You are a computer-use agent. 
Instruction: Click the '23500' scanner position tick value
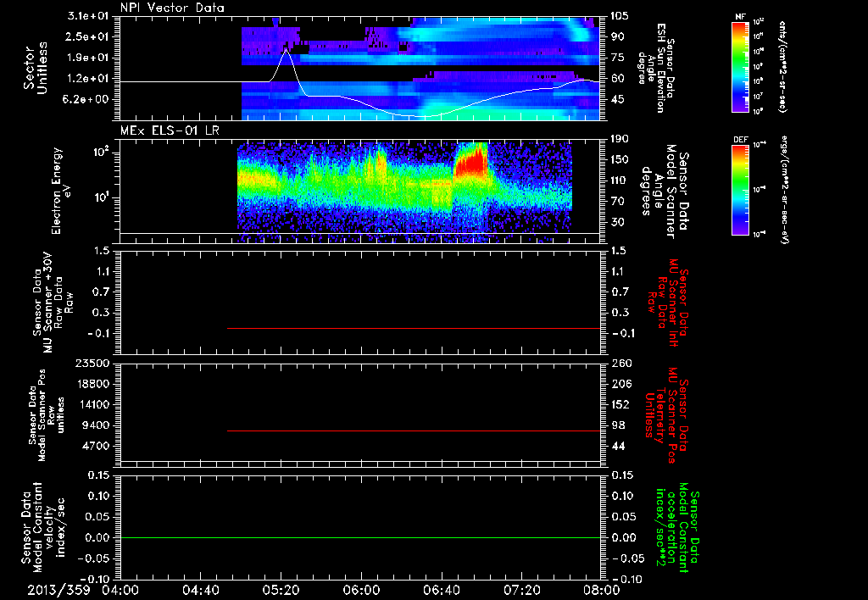tap(93, 364)
